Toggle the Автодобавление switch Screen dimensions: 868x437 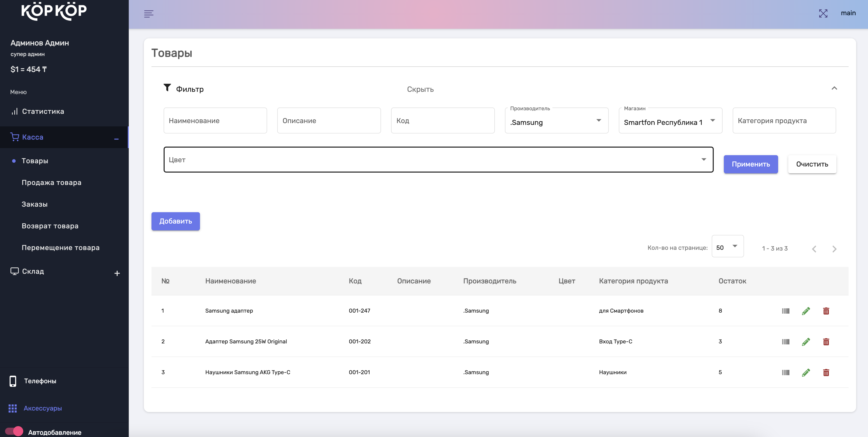tap(14, 431)
